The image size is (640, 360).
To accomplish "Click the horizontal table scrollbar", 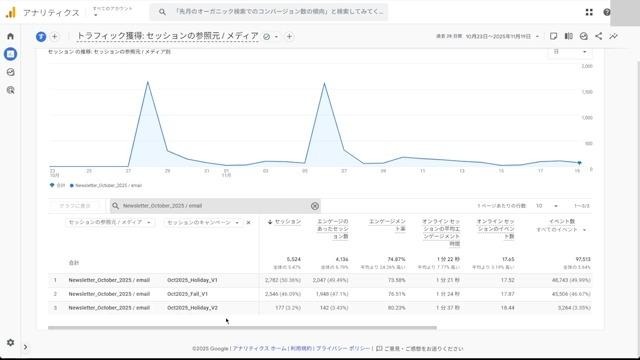I will click(242, 327).
